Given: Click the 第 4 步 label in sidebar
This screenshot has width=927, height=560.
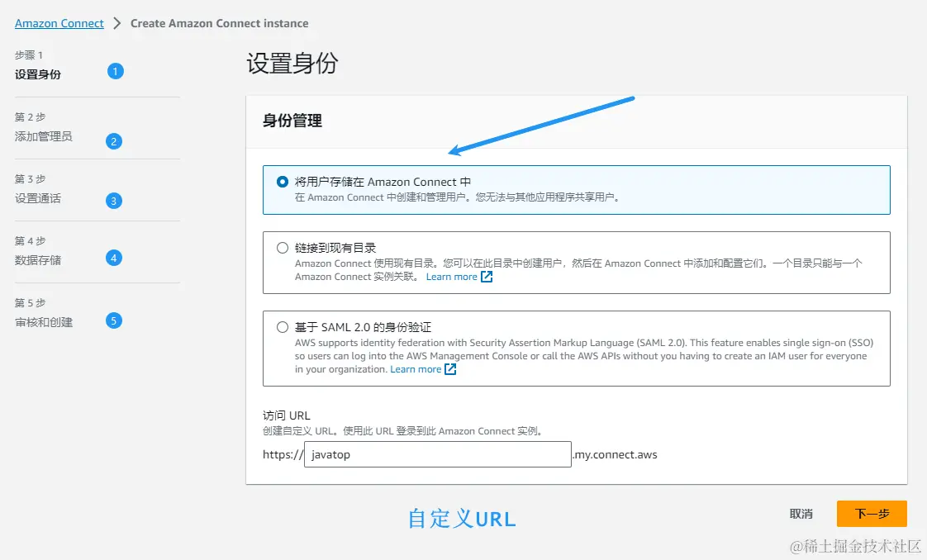Looking at the screenshot, I should pos(30,241).
